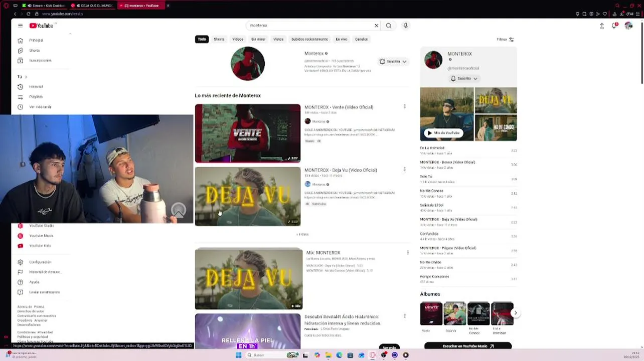The image size is (644, 361).
Task: Select the Todo filter chip
Action: point(202,39)
